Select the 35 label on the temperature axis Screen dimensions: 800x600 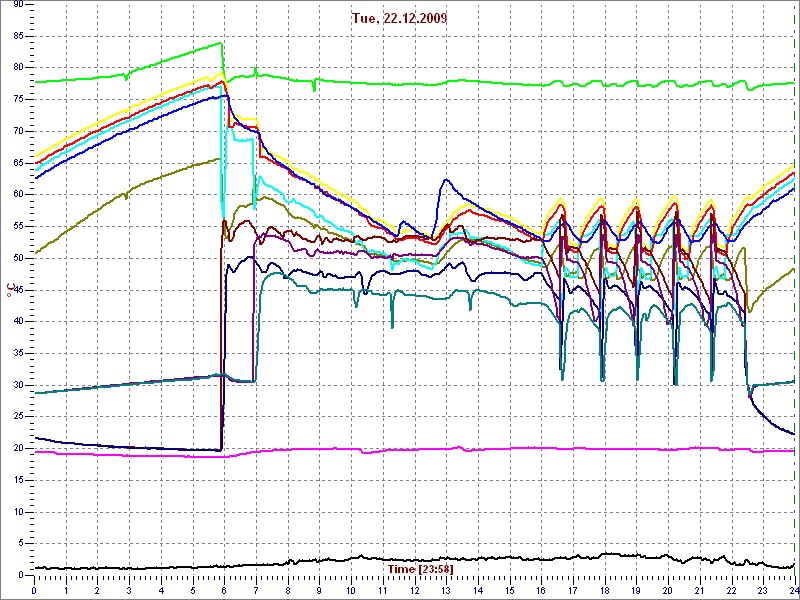pyautogui.click(x=18, y=354)
